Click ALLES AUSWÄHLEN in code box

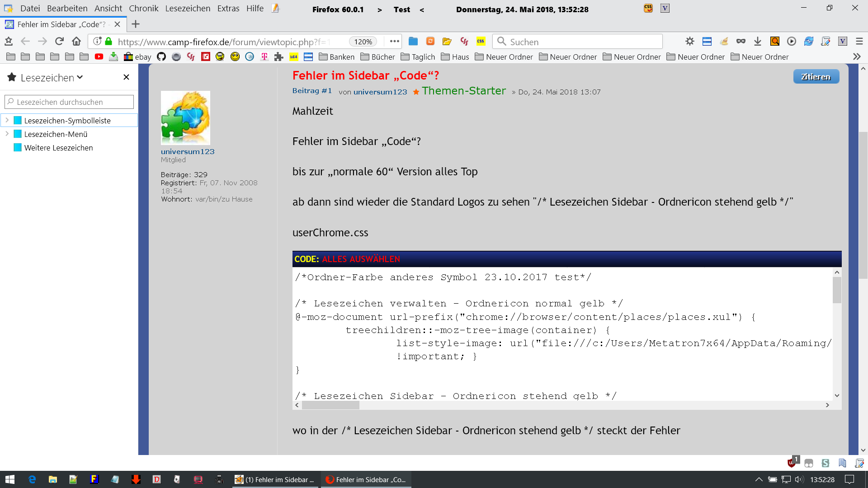click(361, 259)
